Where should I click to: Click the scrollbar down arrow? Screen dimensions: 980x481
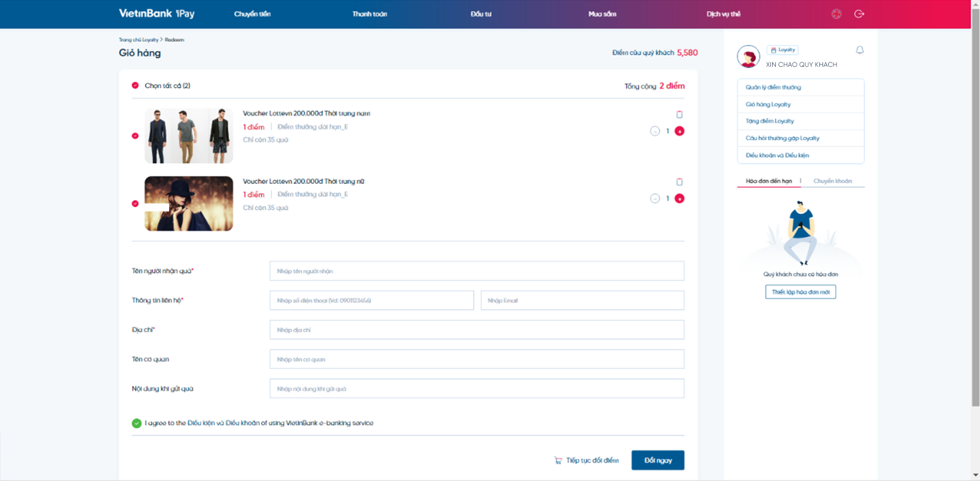(975, 475)
